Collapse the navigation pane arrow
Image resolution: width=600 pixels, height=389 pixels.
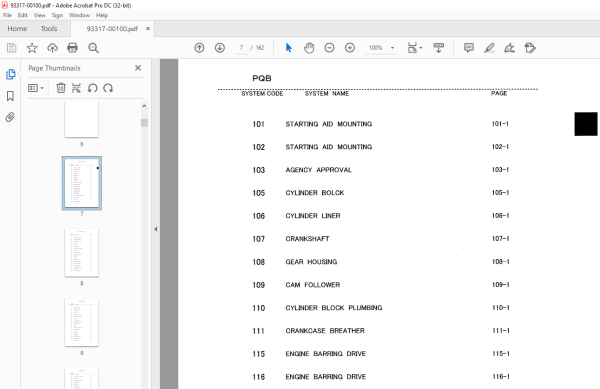coord(156,229)
